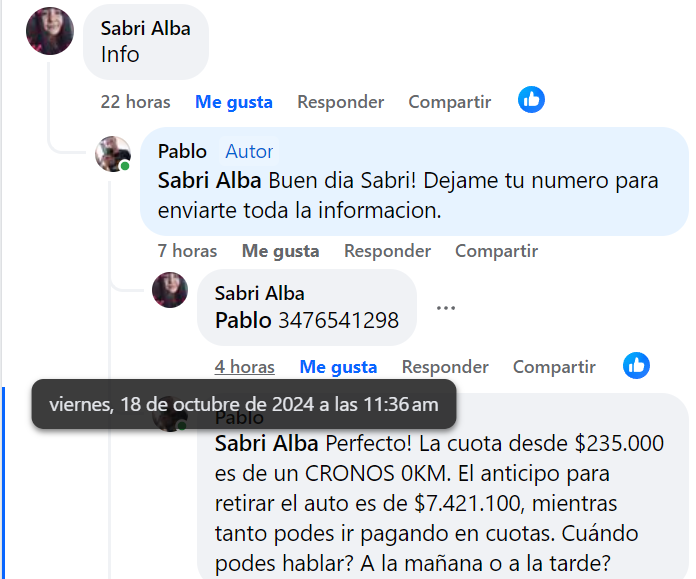Open the 7 horas timestamp link

[x=187, y=251]
